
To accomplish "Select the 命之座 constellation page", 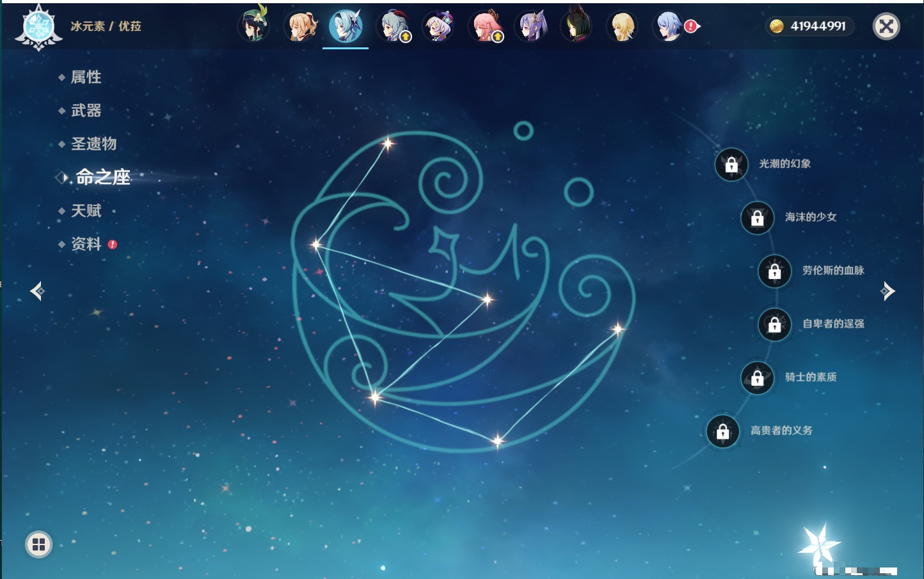I will click(x=102, y=177).
